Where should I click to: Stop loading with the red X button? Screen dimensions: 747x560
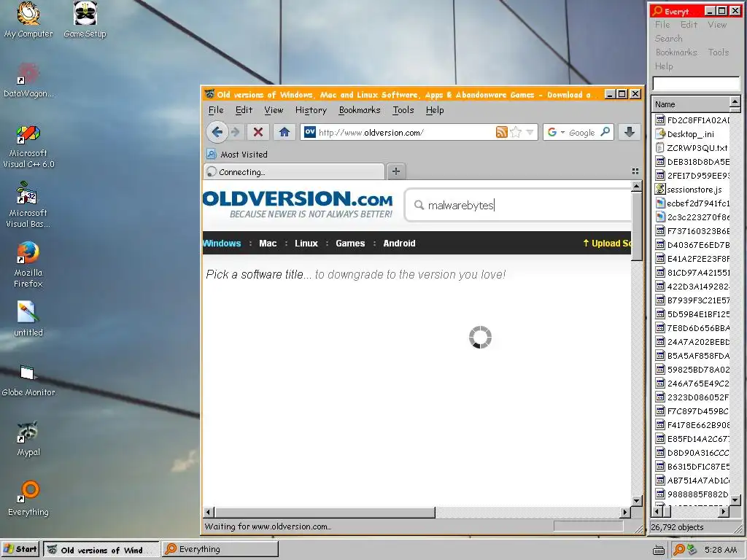(x=258, y=132)
